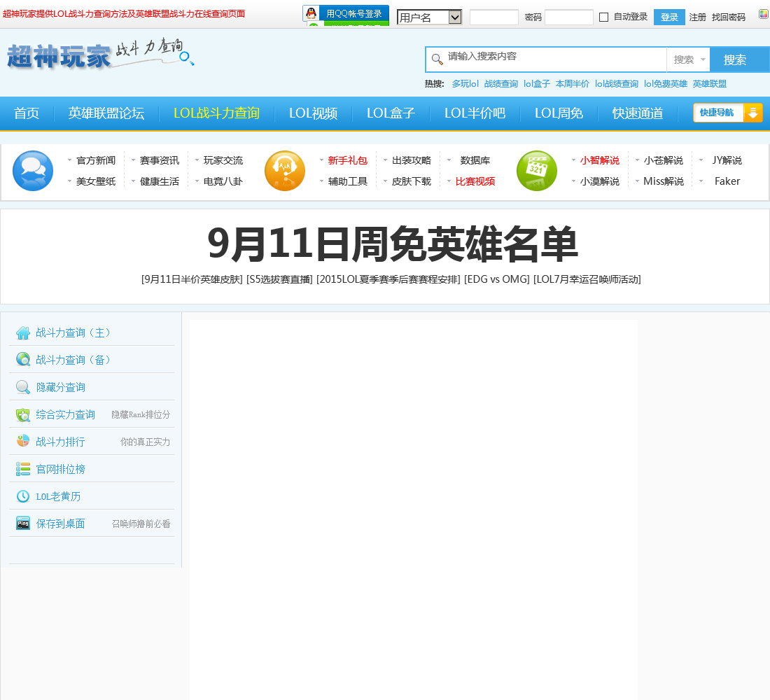Click magnifier icon beside 隐藏分查询

(23, 387)
